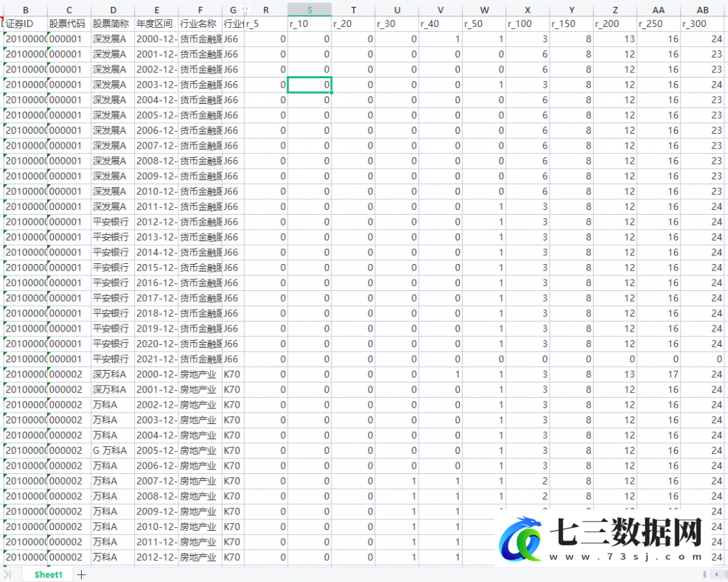
Task: Select column V header
Action: 441,10
